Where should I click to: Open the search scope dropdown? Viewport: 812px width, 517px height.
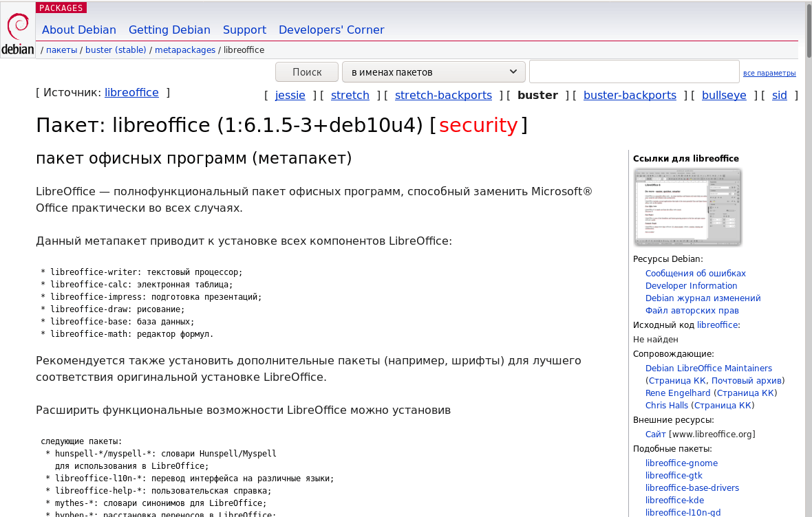(434, 71)
